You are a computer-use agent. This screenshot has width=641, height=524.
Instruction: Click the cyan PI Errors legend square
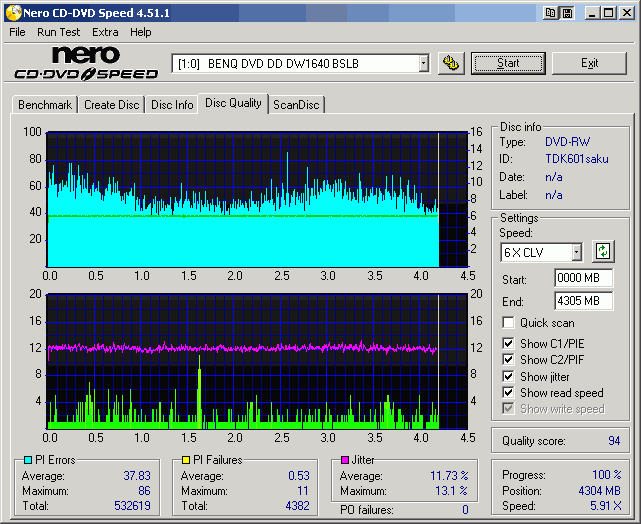(x=27, y=460)
